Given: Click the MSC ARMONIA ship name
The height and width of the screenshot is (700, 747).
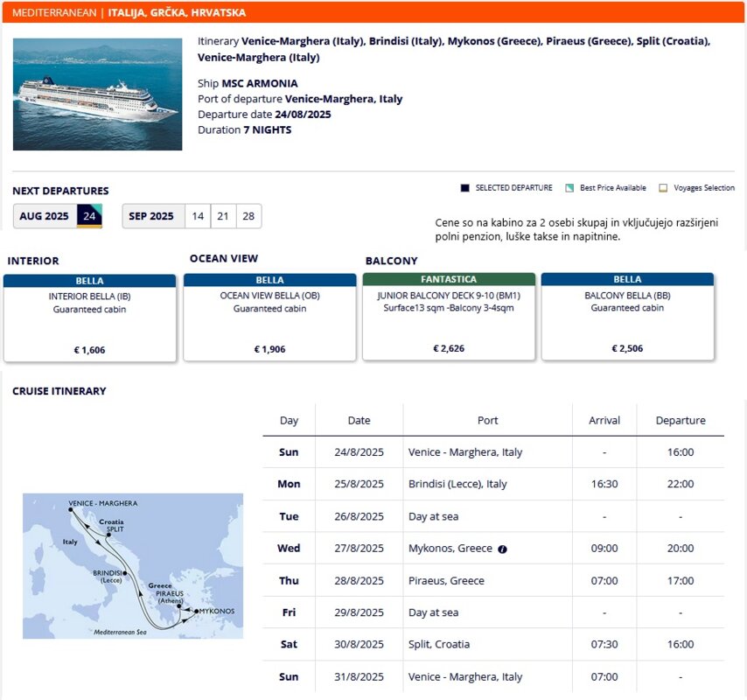Looking at the screenshot, I should 260,83.
